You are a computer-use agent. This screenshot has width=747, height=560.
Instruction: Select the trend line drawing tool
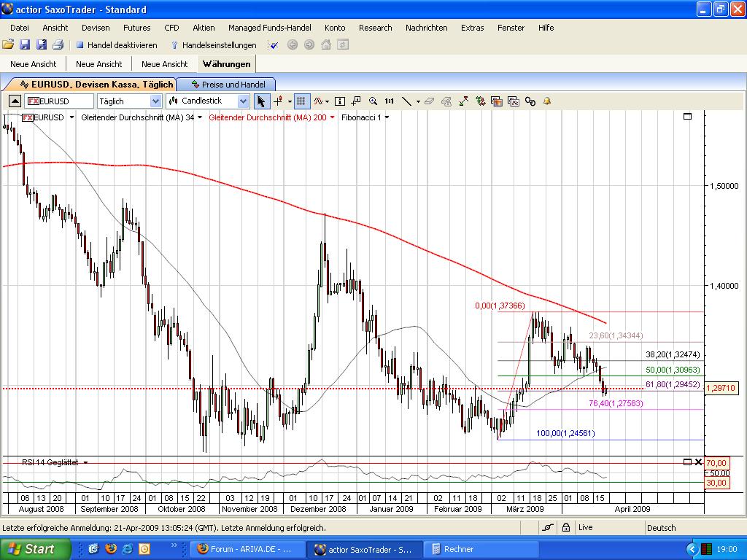[x=407, y=101]
